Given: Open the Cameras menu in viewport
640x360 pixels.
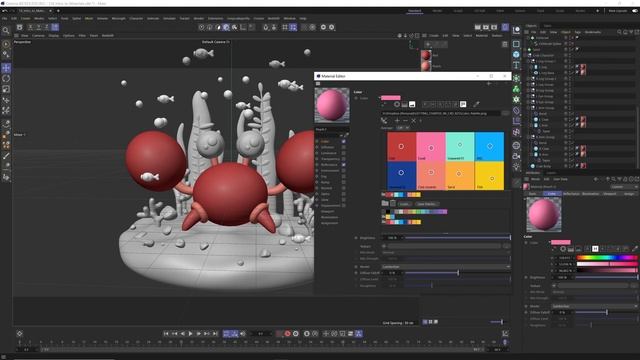Looking at the screenshot, I should (x=38, y=36).
